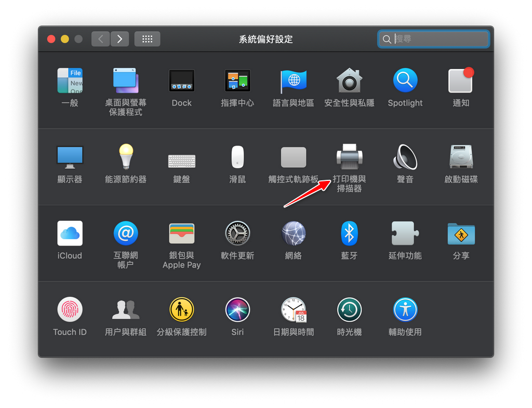Open Touch ID settings
Viewport: 532px width, 408px height.
pos(70,310)
